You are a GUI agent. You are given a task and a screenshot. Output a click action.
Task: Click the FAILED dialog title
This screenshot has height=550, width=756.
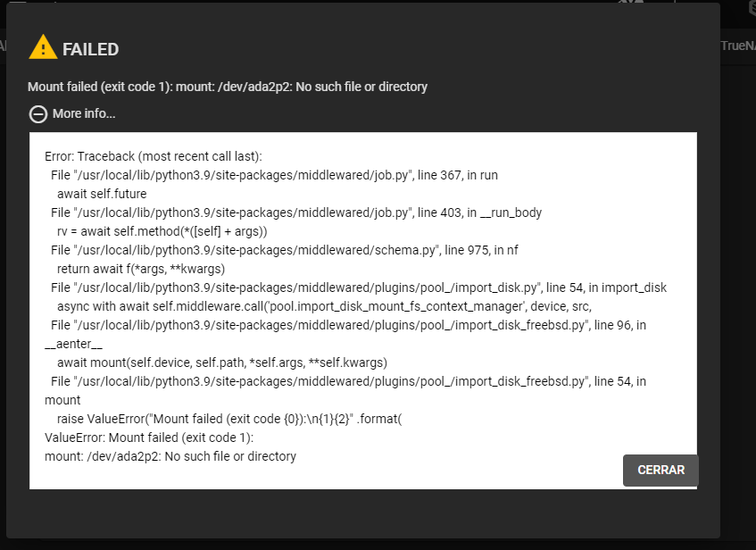point(90,49)
